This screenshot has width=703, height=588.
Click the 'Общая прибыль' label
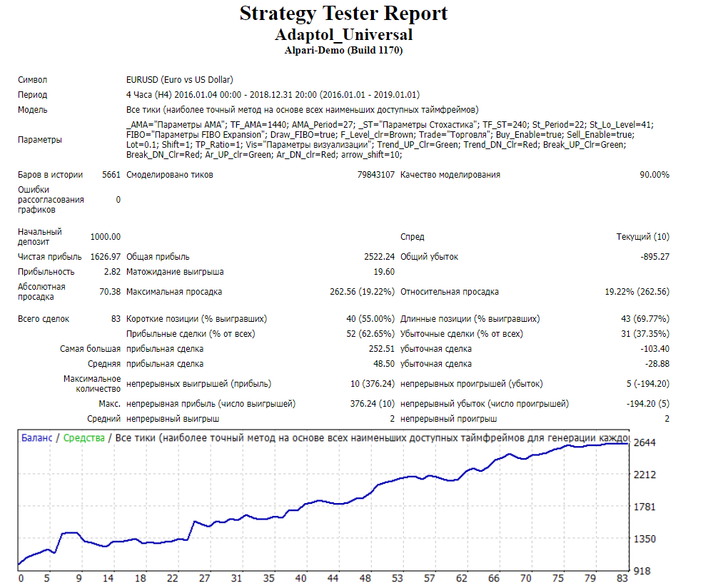point(158,257)
